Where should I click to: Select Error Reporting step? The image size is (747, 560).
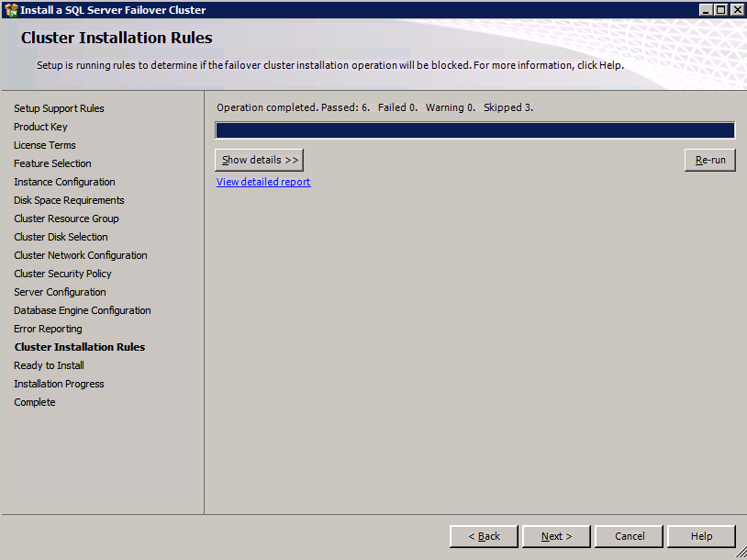click(x=48, y=329)
